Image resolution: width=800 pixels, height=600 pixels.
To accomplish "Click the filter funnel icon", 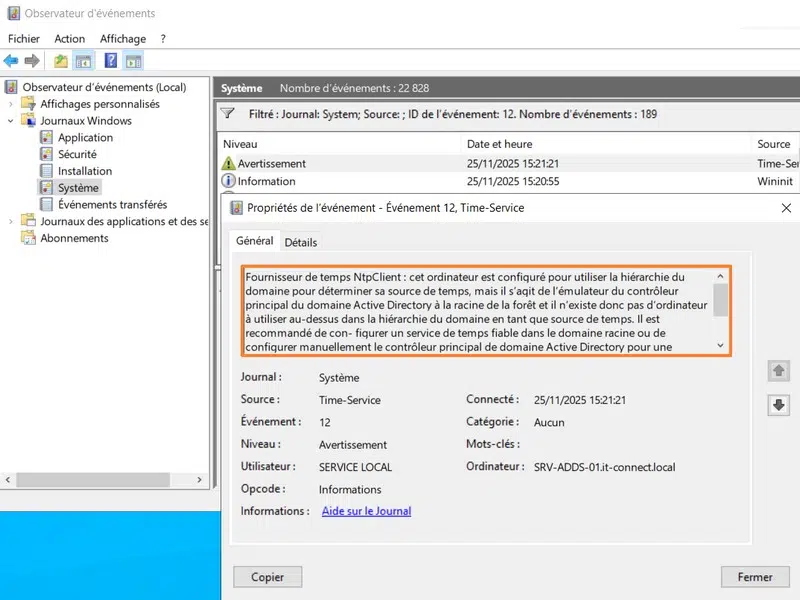I will 228,114.
